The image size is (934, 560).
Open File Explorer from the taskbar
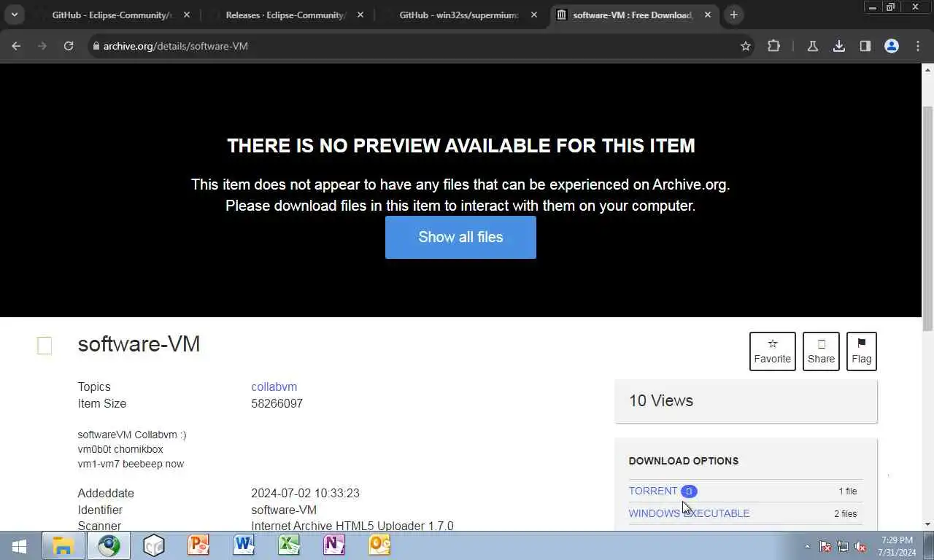coord(63,545)
